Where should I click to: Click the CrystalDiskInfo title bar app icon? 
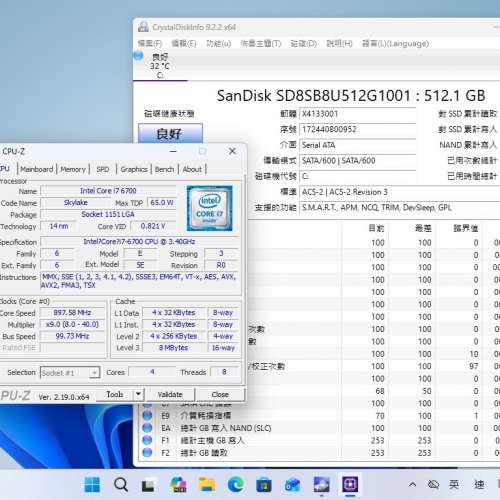143,27
